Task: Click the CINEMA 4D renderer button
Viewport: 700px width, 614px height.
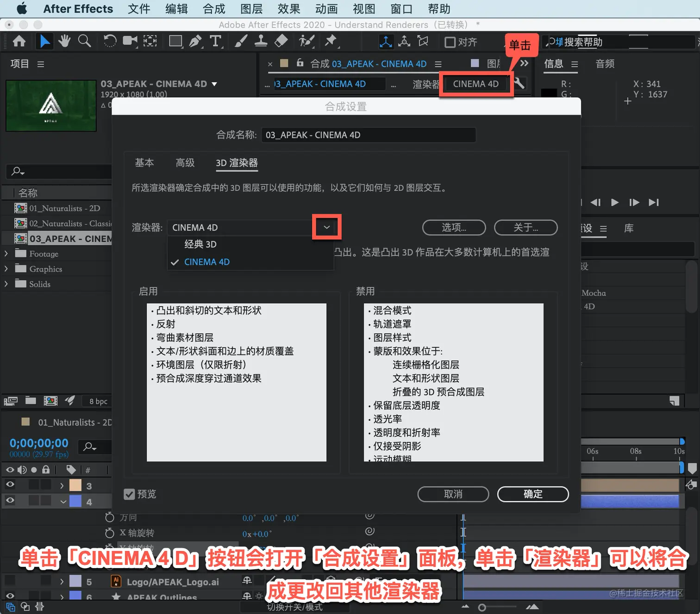Action: click(476, 84)
